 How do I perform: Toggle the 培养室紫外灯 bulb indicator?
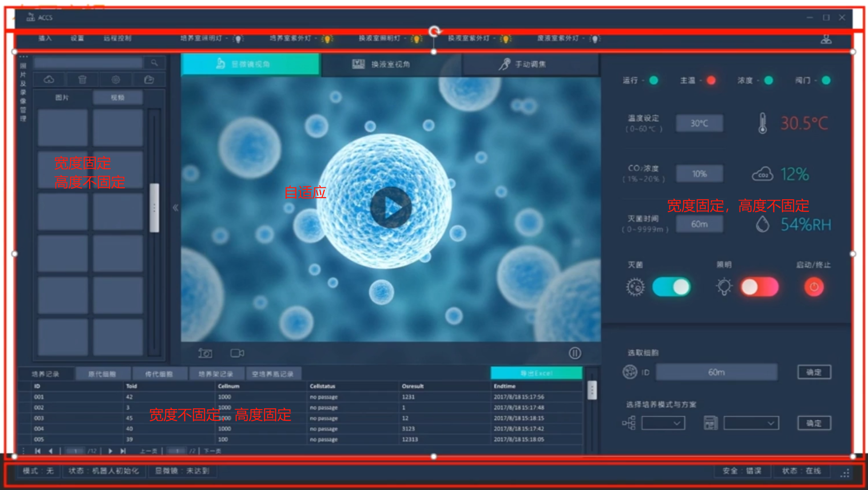coord(327,39)
